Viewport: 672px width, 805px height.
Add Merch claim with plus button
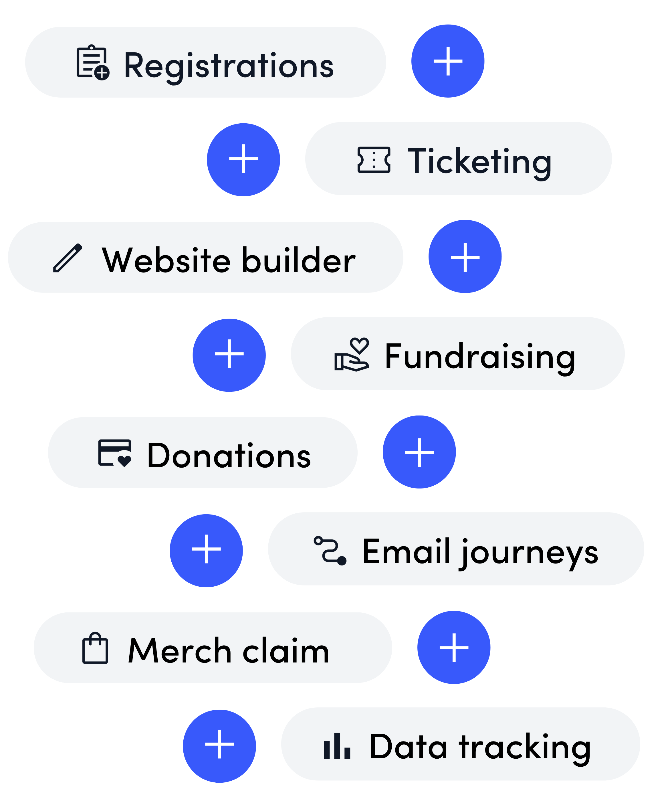click(454, 647)
